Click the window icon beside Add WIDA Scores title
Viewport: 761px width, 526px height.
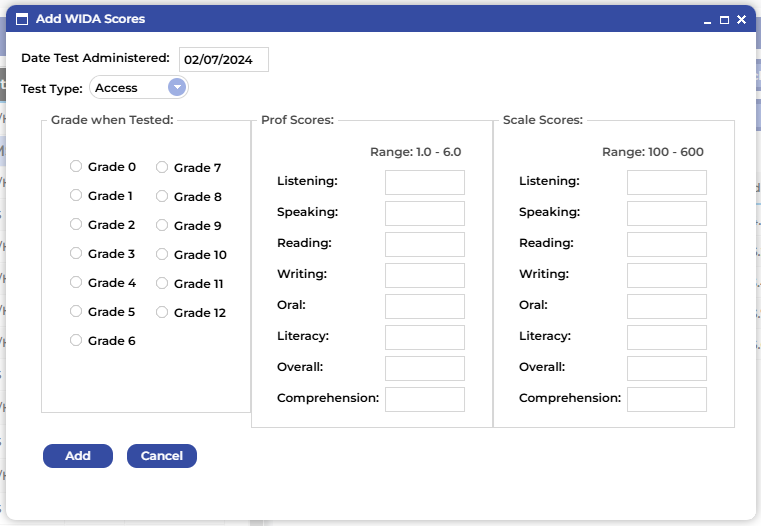click(22, 19)
